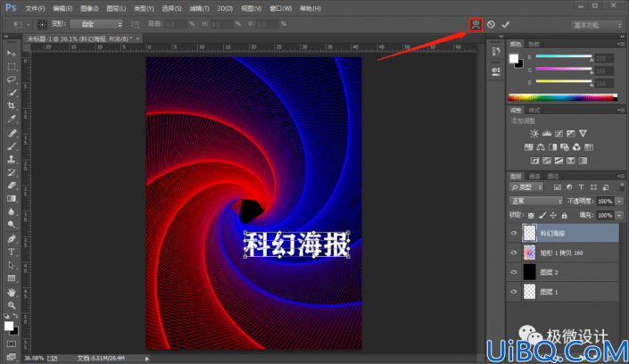The image size is (629, 364).
Task: Open the 文件(F) menu
Action: click(35, 8)
